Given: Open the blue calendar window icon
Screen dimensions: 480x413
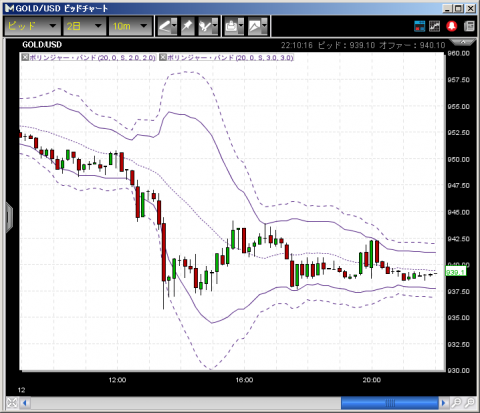Looking at the screenshot, I should point(419,26).
